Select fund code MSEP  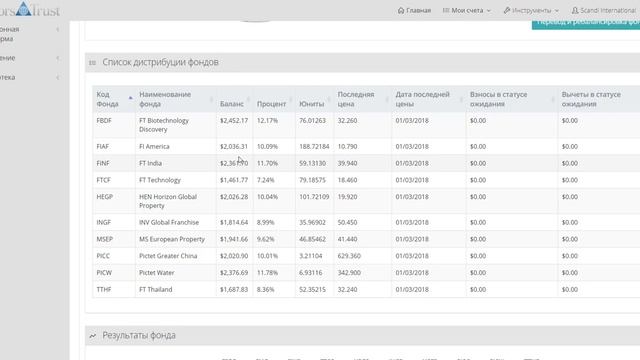104,239
